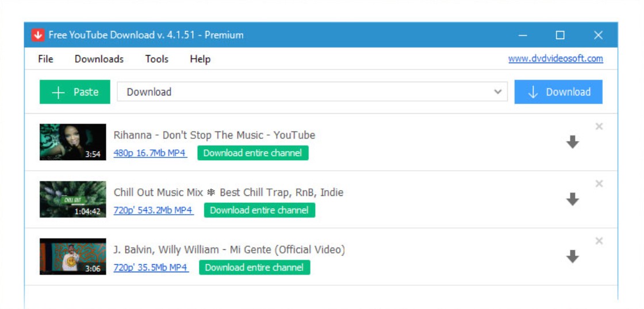This screenshot has height=309, width=644.
Task: Open the 720p 35.5Mb MP4 quality selector
Action: point(151,268)
